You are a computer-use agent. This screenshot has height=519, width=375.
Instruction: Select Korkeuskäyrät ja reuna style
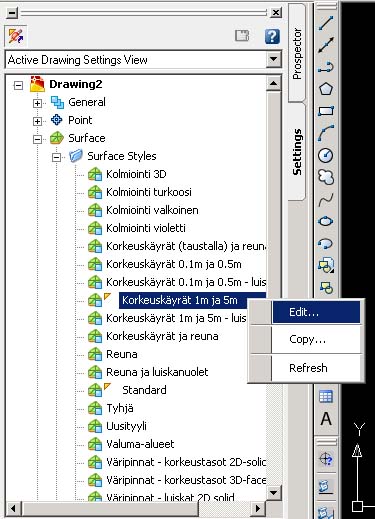click(162, 336)
